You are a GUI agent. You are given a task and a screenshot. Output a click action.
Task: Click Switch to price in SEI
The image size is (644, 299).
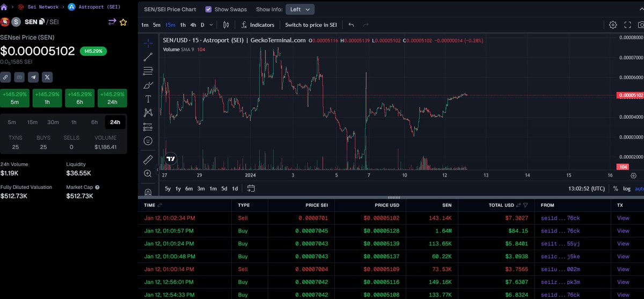[x=311, y=25]
